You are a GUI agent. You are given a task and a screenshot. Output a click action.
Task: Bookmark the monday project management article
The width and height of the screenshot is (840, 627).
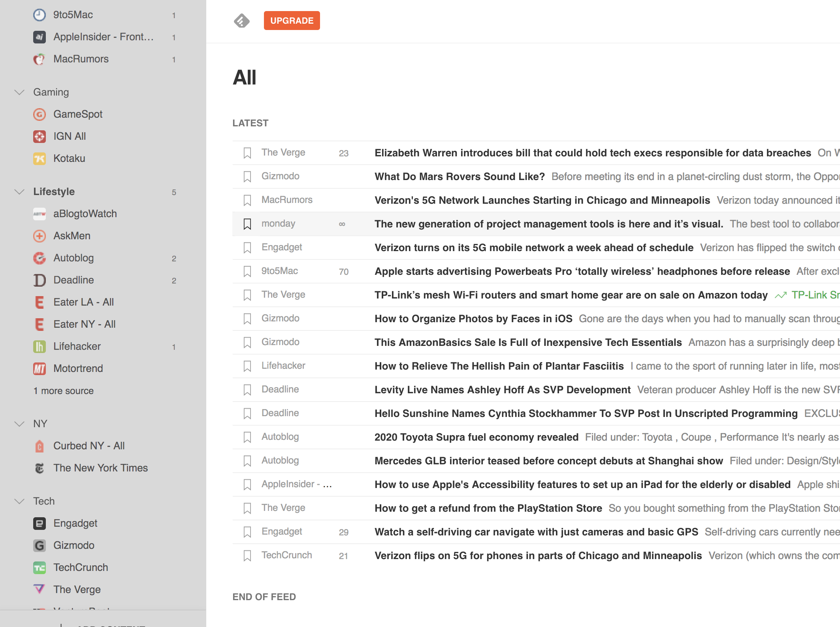[x=247, y=224]
